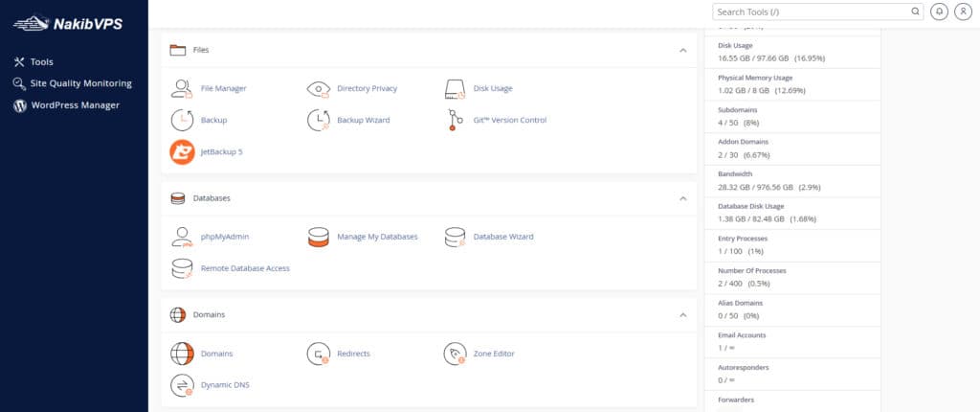This screenshot has width=980, height=412.
Task: Collapse the Files section chevron
Action: click(682, 50)
